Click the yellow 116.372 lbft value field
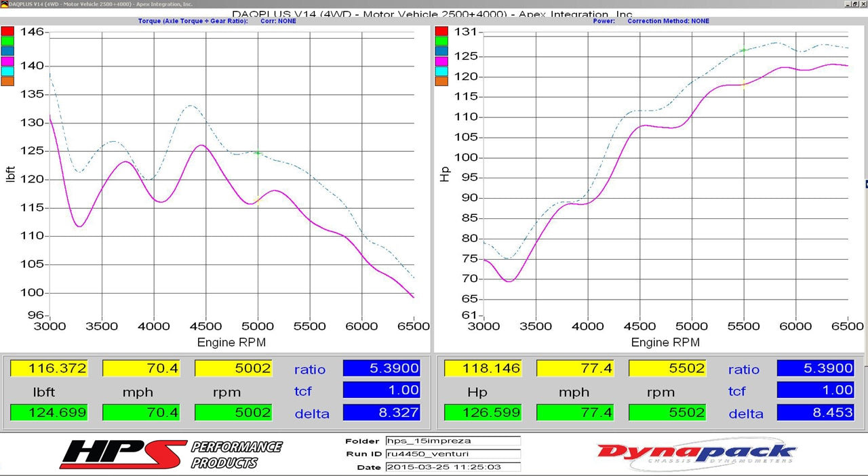 pyautogui.click(x=48, y=368)
